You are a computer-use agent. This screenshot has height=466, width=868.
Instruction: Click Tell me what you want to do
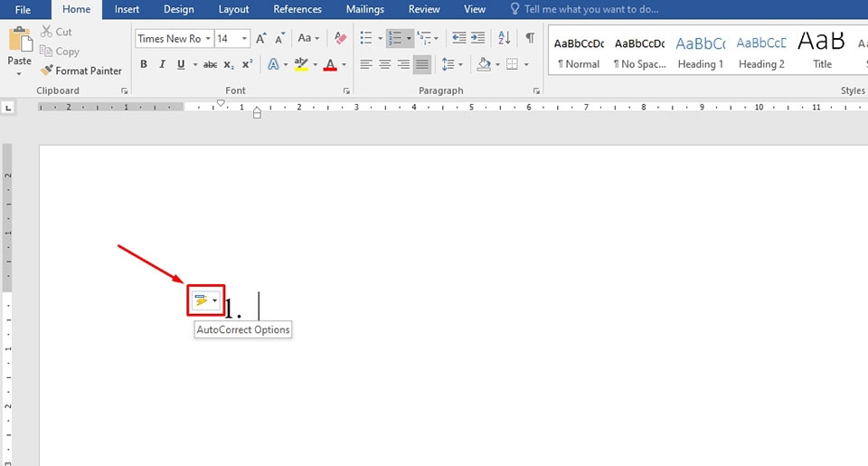[x=585, y=9]
